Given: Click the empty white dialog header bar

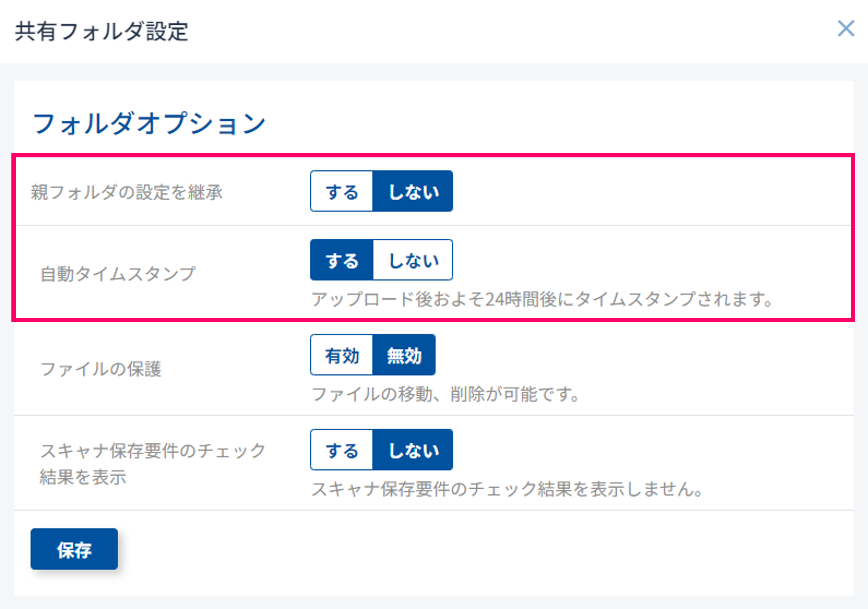Looking at the screenshot, I should click(491, 31).
